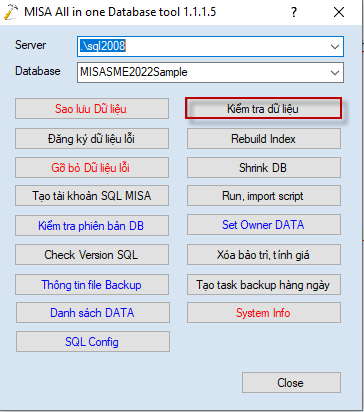Click Gỡ bỏ Dữ liệu lỗi
364x412 pixels.
(x=92, y=168)
